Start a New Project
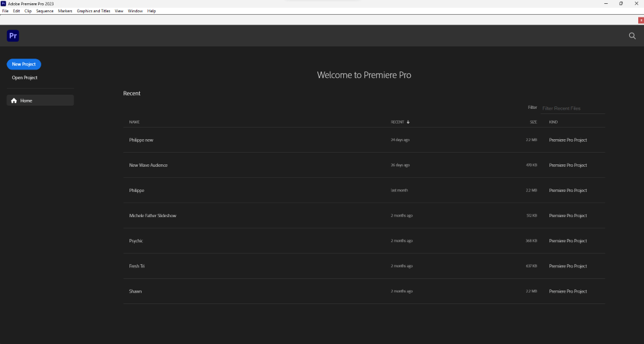Image resolution: width=644 pixels, height=344 pixels. point(24,64)
